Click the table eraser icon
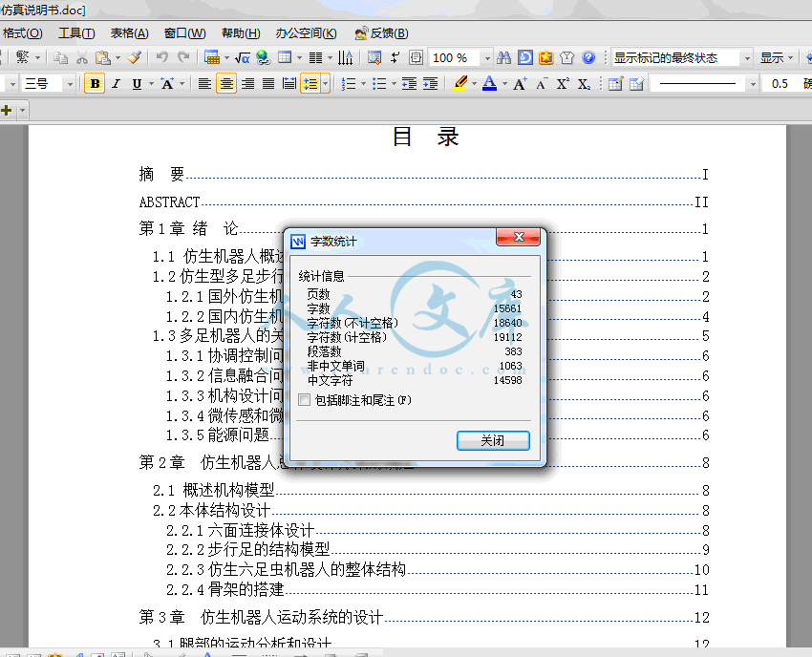 click(x=636, y=83)
